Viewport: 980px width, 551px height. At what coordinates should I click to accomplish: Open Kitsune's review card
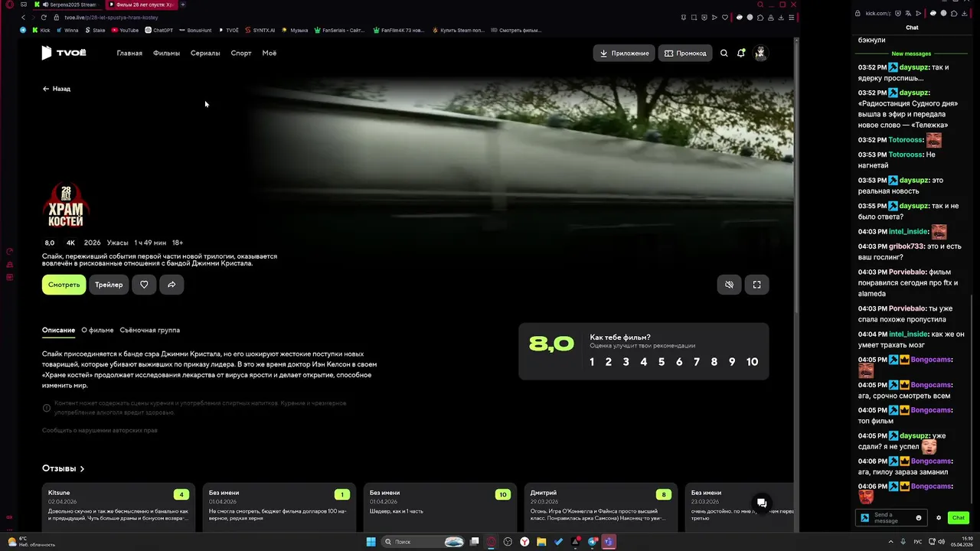[x=119, y=507]
